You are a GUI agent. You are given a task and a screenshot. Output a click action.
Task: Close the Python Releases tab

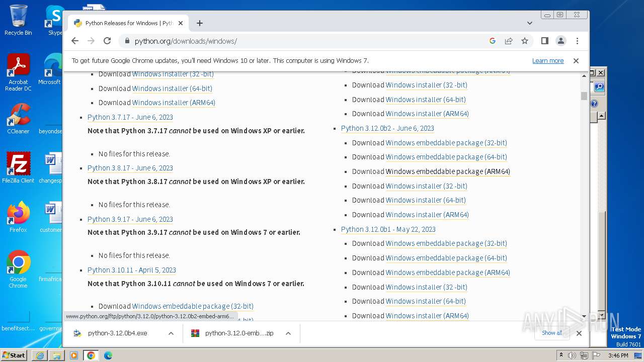181,23
